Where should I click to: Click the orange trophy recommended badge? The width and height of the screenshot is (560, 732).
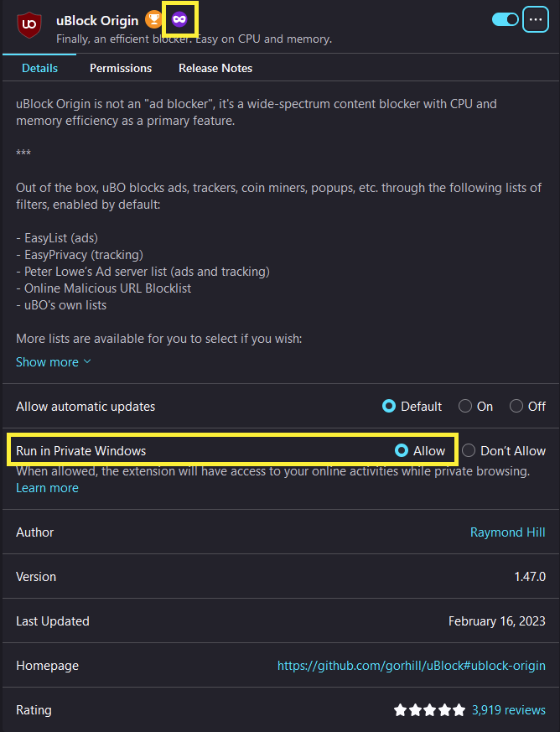(153, 19)
